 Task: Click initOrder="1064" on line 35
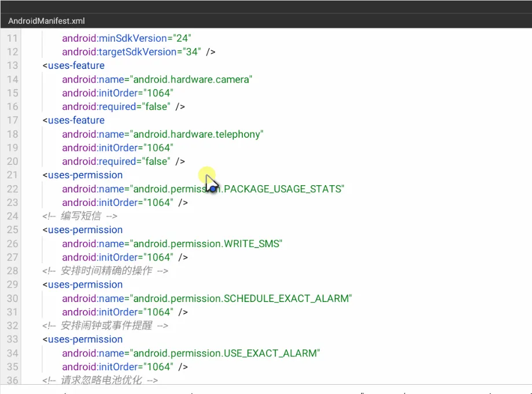118,367
